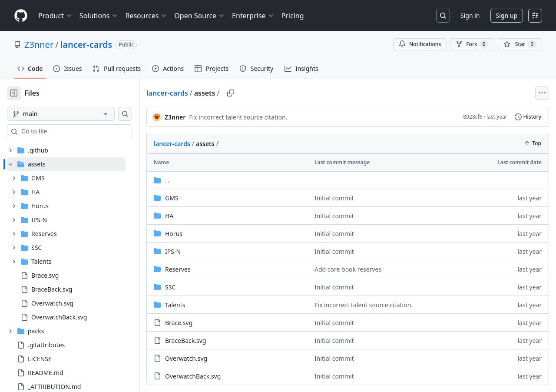This screenshot has width=556, height=392.
Task: Open Overwatch.svg in the file list
Action: point(186,359)
